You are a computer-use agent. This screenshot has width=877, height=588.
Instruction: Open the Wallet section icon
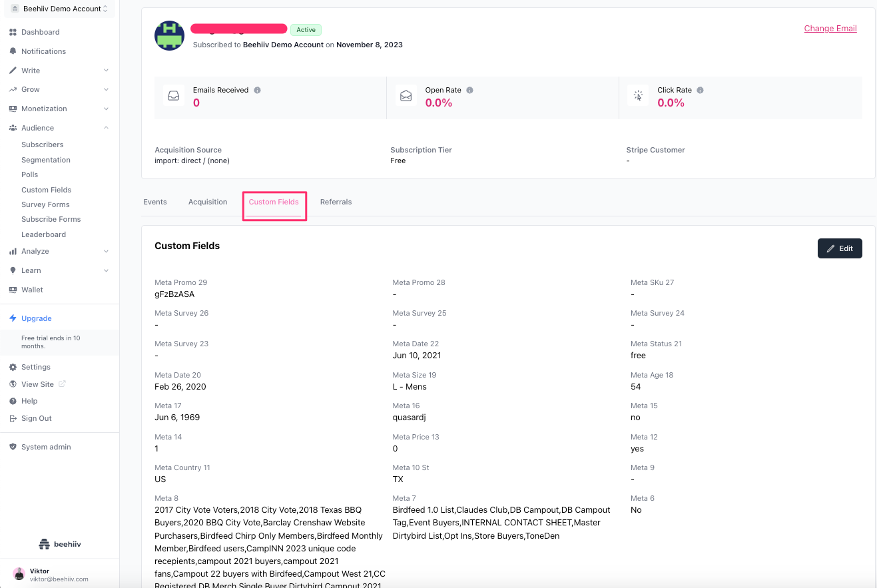15,290
